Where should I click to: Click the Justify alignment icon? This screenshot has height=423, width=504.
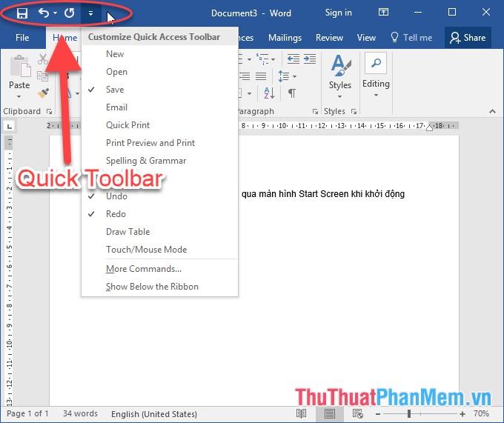pyautogui.click(x=261, y=76)
